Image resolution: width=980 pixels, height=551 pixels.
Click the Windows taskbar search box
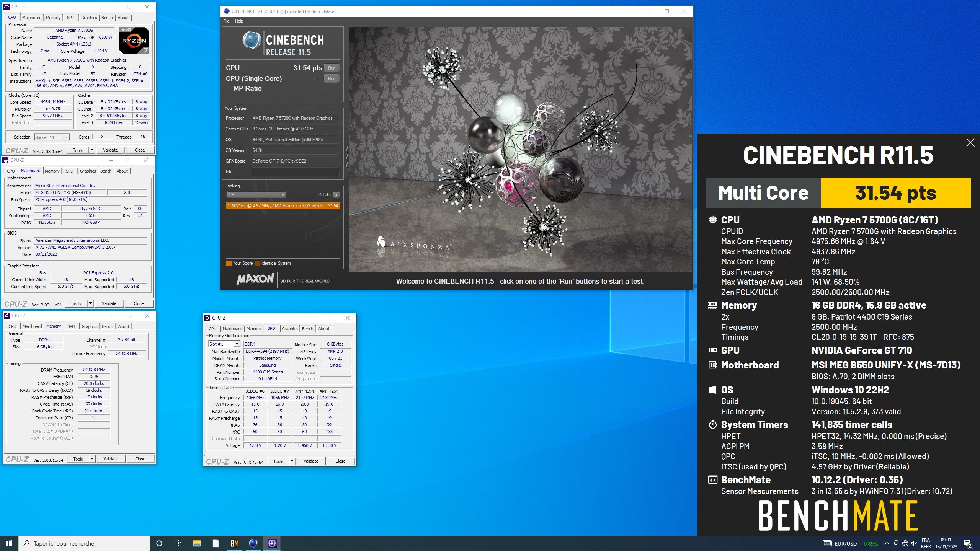coord(84,543)
